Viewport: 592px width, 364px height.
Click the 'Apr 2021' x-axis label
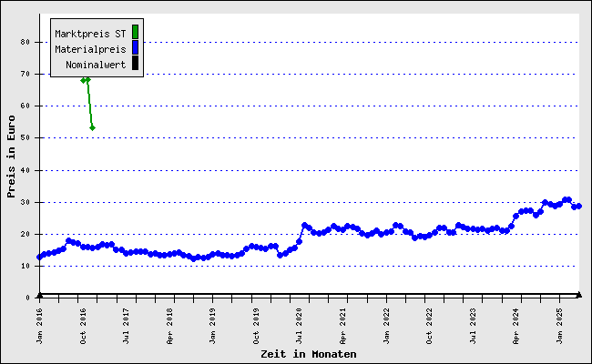342,326
